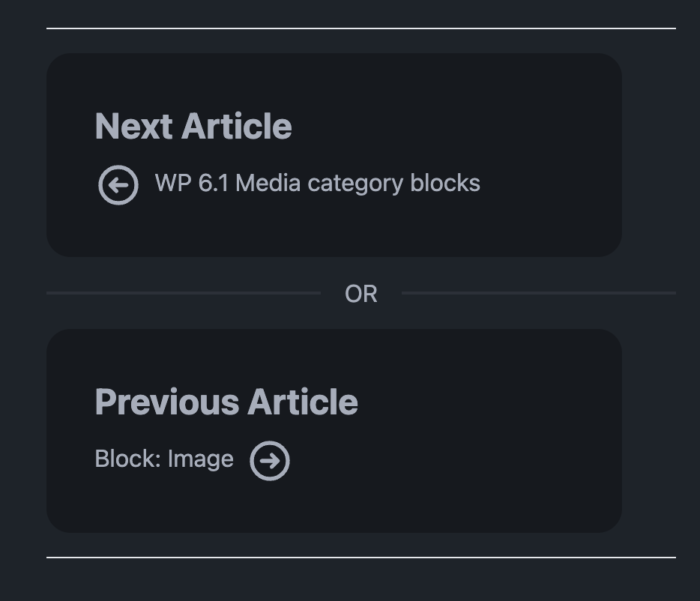Click the OR label between the cards

tap(362, 294)
